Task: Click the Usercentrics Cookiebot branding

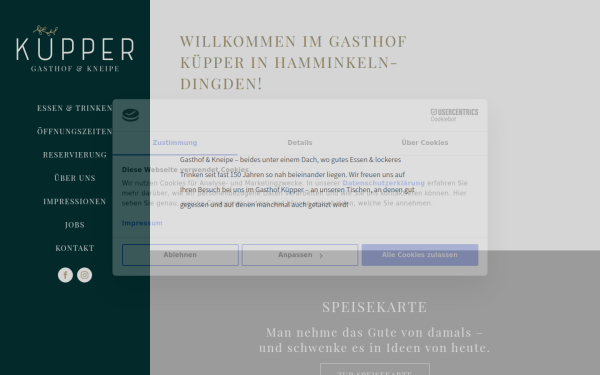Action: tap(454, 115)
